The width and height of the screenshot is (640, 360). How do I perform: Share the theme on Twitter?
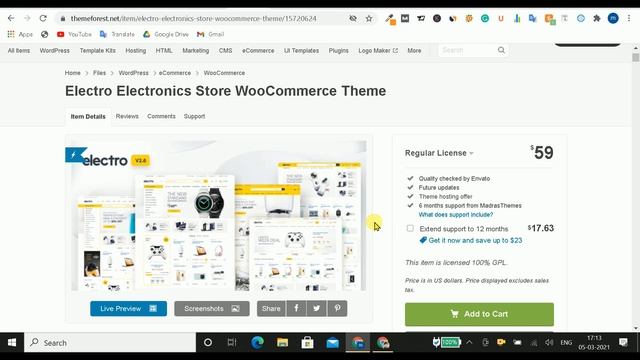[317, 309]
